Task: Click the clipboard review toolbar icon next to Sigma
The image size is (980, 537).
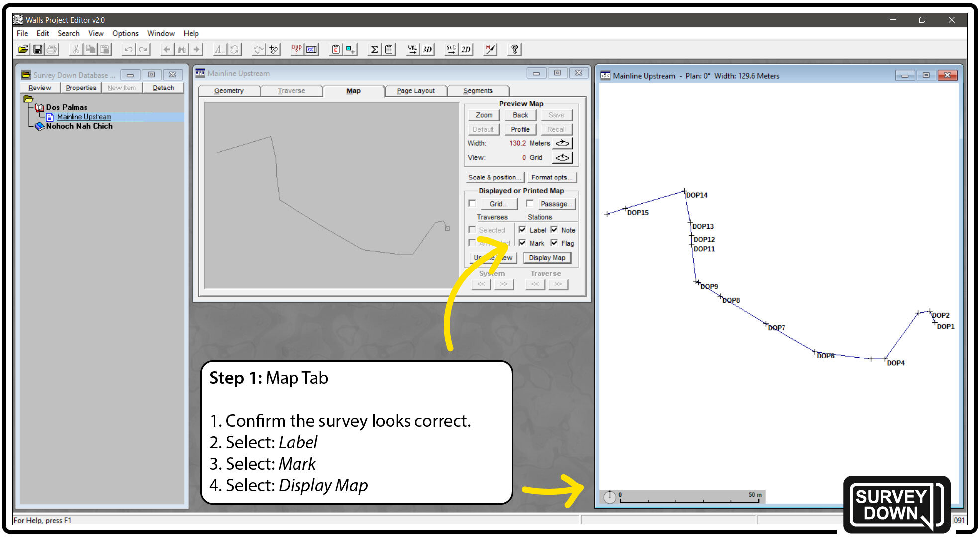Action: point(389,49)
